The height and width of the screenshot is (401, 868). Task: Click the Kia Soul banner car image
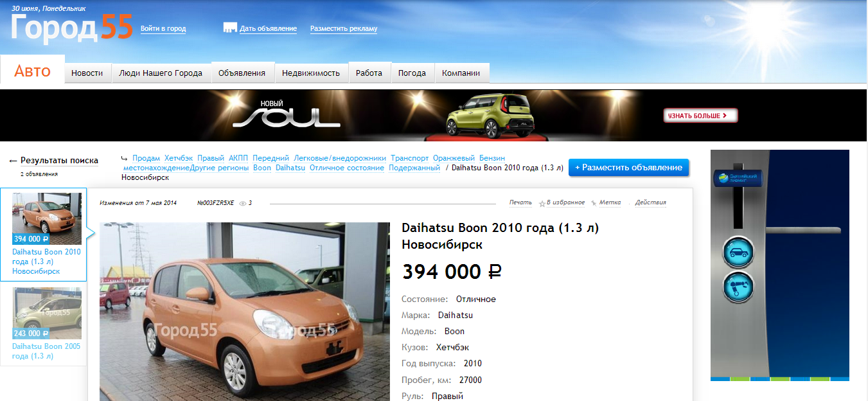coord(492,116)
